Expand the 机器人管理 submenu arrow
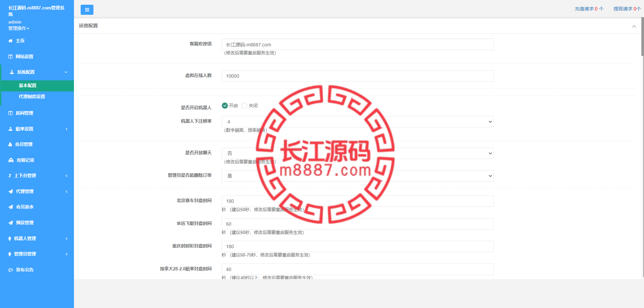This screenshot has height=308, width=644. (67, 238)
